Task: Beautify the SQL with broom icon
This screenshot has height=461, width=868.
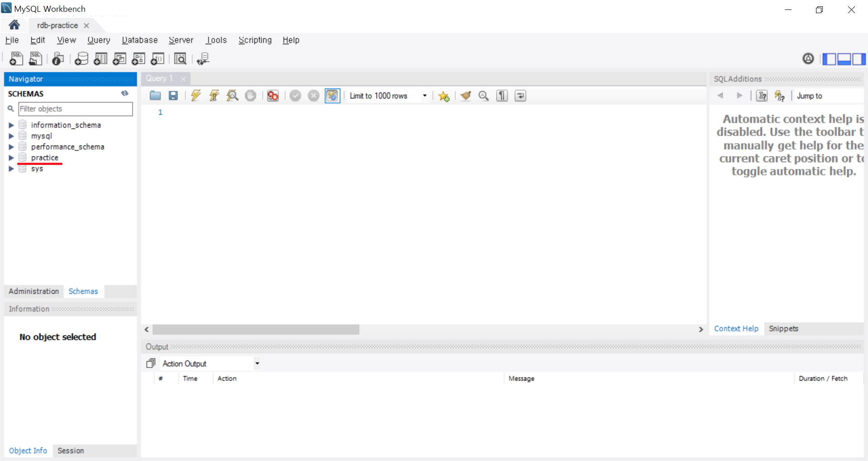Action: pos(466,96)
